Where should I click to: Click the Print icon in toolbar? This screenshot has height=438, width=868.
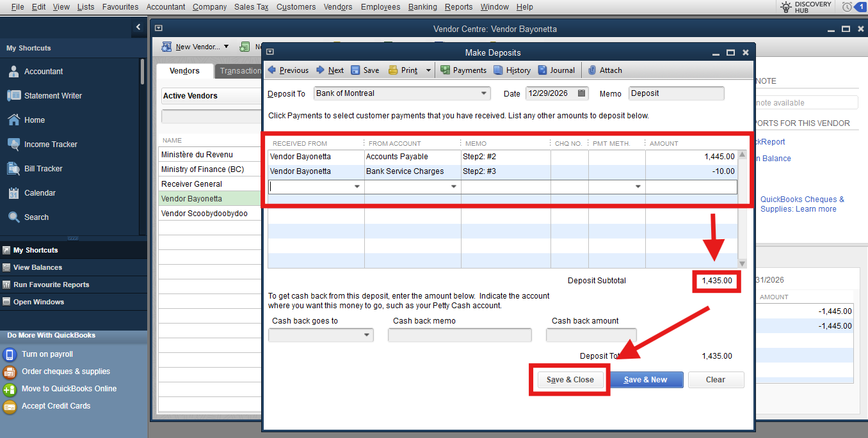(393, 70)
